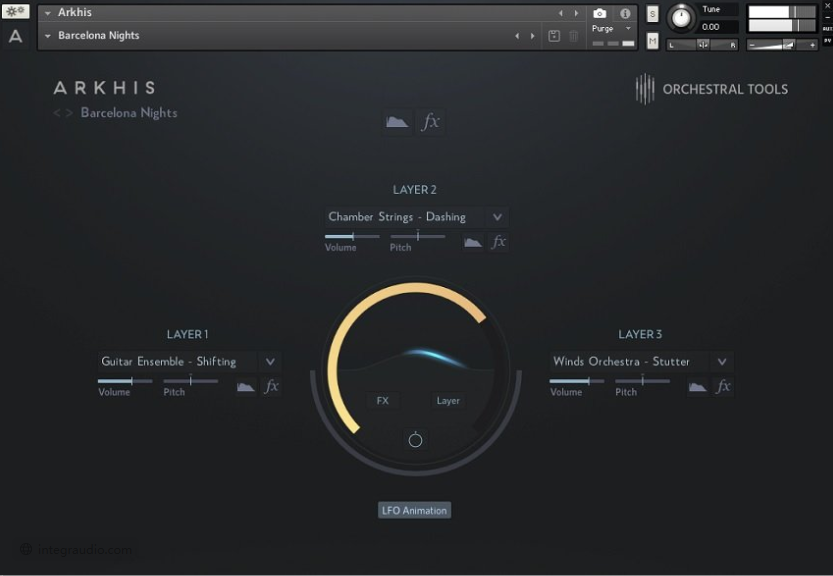
Task: Open Layer 3 Winds Orchestra source dropdown
Action: 722,362
